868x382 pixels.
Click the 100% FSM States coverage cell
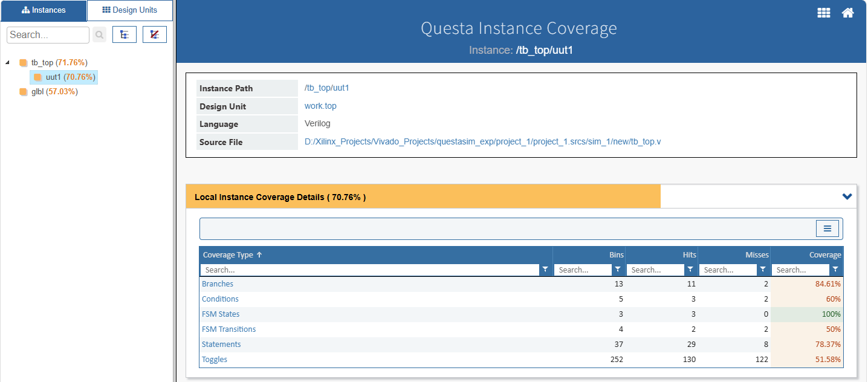pos(807,314)
